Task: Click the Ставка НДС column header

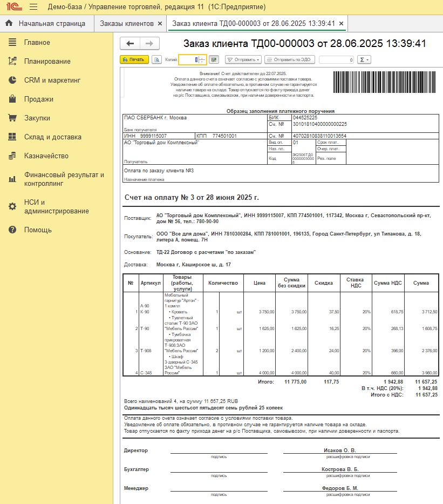Action: pyautogui.click(x=356, y=283)
